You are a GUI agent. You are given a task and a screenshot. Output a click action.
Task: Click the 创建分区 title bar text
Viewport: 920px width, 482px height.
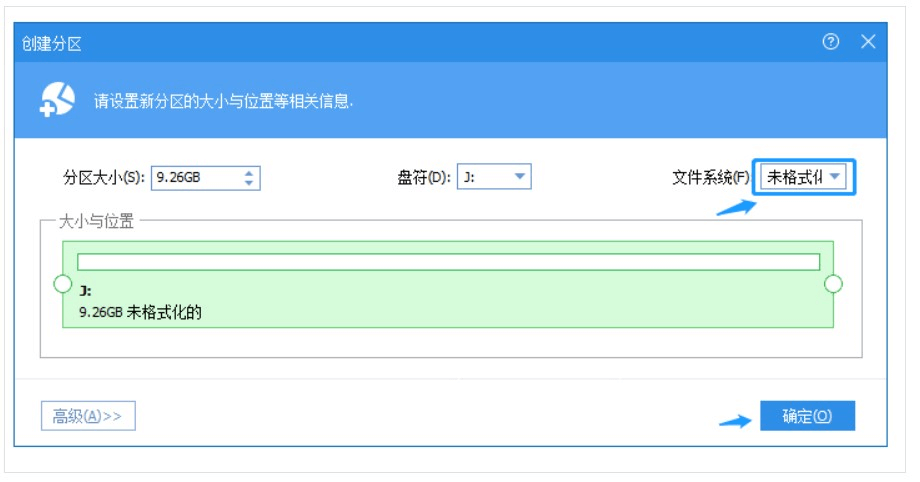pyautogui.click(x=50, y=42)
